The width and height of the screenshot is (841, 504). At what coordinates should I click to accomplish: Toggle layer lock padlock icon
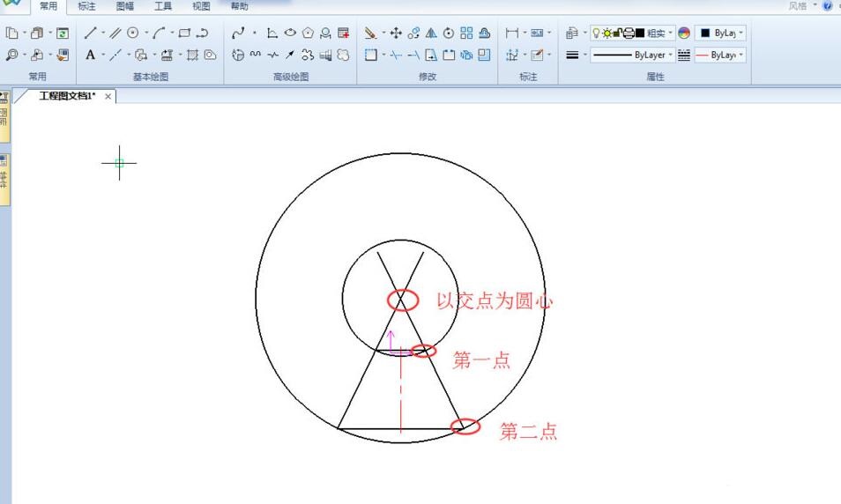[x=617, y=33]
